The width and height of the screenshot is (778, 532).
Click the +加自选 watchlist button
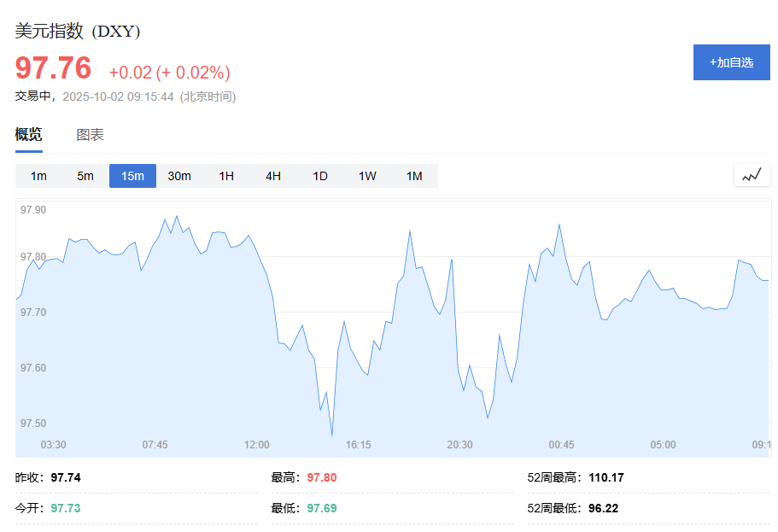(731, 62)
